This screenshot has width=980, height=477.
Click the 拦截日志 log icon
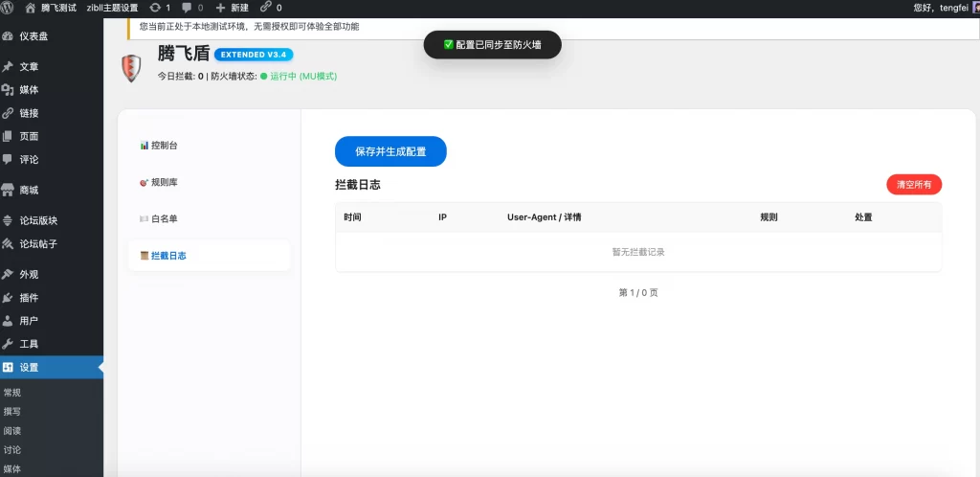coord(145,256)
